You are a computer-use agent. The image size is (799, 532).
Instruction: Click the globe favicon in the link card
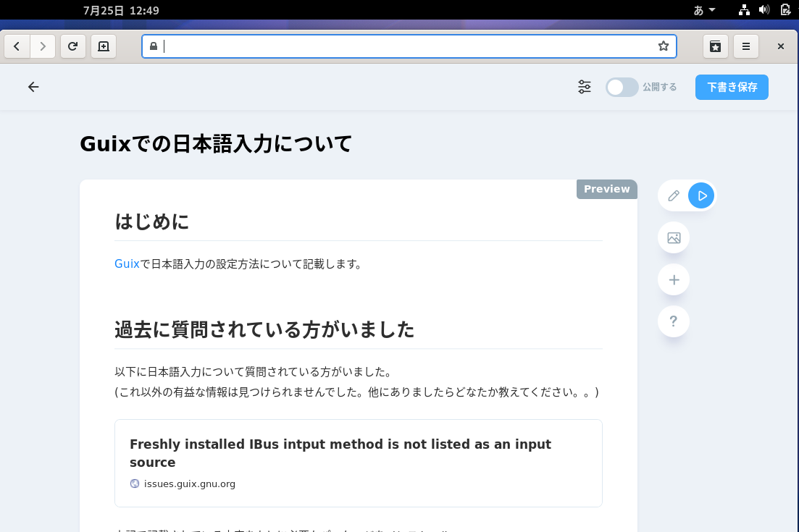tap(135, 484)
